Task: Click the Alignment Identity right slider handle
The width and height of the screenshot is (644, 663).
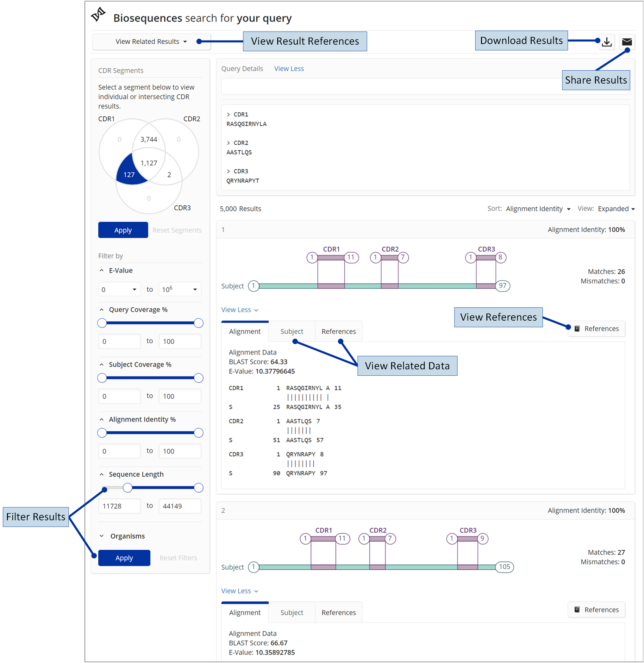Action: [x=198, y=433]
